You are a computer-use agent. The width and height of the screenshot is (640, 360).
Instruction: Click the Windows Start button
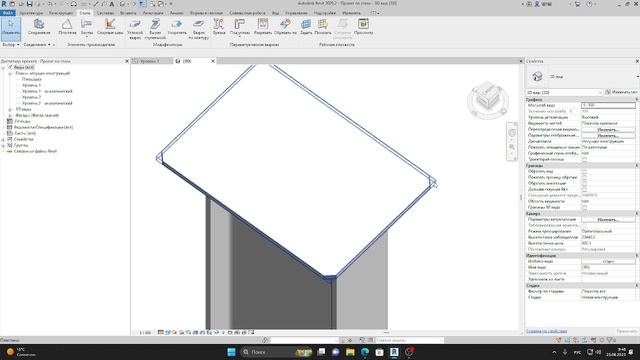tap(231, 352)
